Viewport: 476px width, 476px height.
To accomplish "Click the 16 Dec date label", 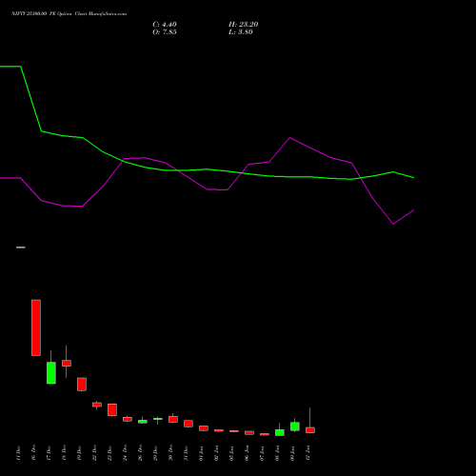I will 33,453.
